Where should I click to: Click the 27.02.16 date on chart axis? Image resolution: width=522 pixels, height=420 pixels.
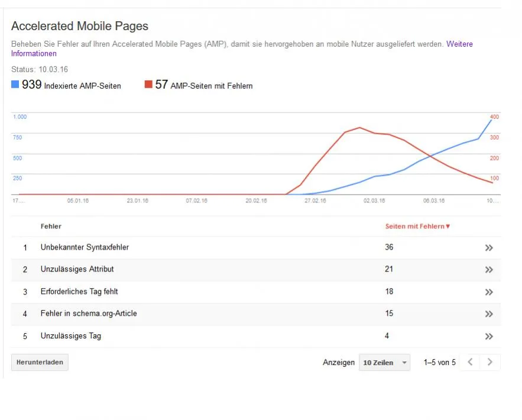click(x=315, y=201)
